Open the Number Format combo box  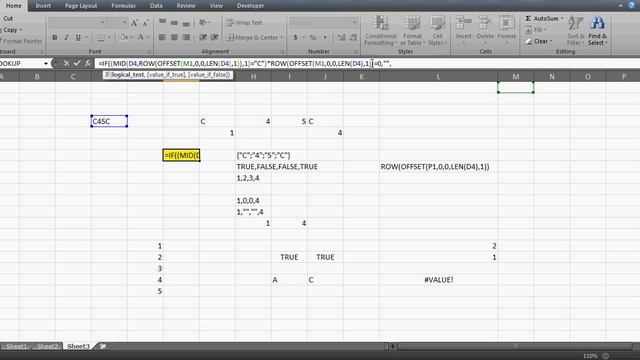324,22
